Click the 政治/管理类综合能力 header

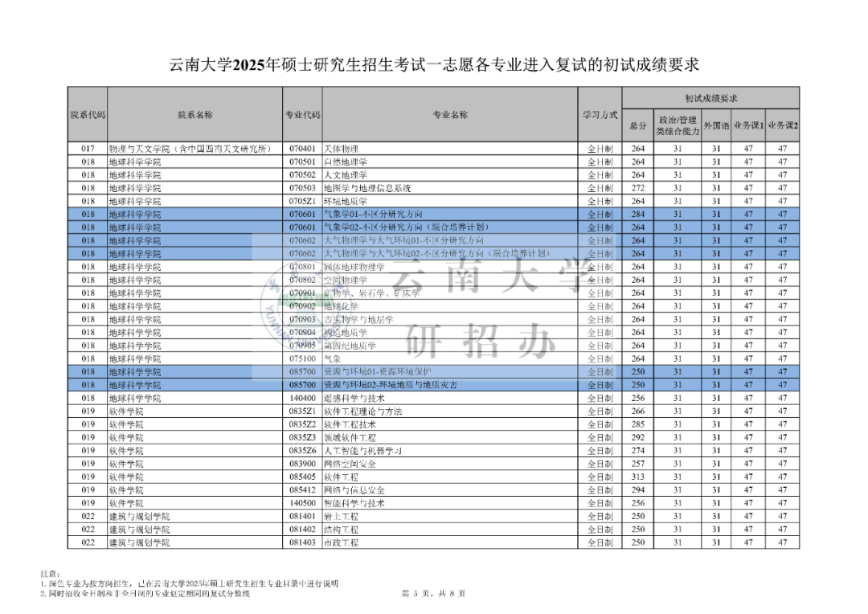point(678,125)
